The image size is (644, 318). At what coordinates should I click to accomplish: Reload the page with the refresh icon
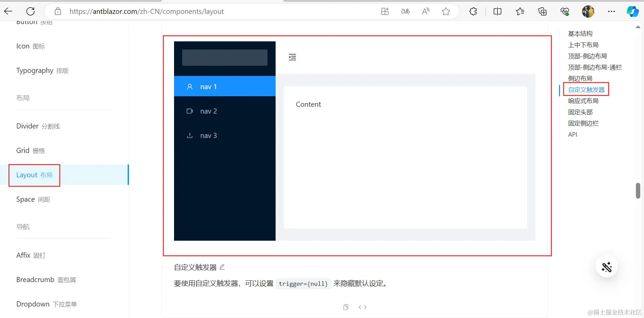point(30,11)
